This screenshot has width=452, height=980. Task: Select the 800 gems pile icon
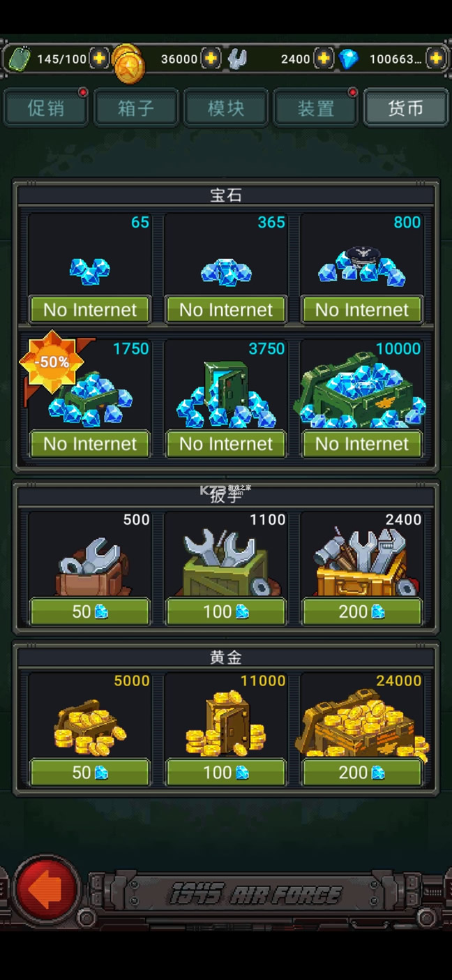pyautogui.click(x=362, y=265)
